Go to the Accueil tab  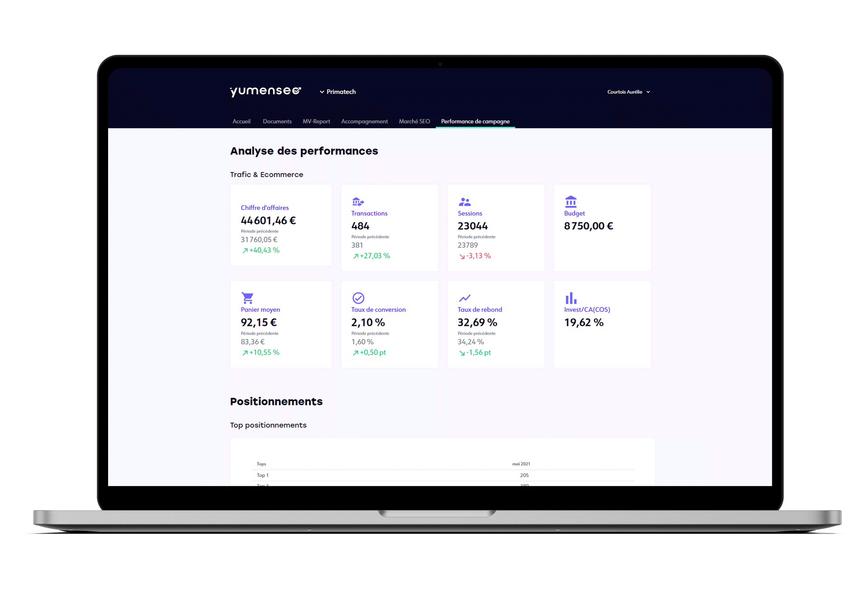(x=241, y=121)
